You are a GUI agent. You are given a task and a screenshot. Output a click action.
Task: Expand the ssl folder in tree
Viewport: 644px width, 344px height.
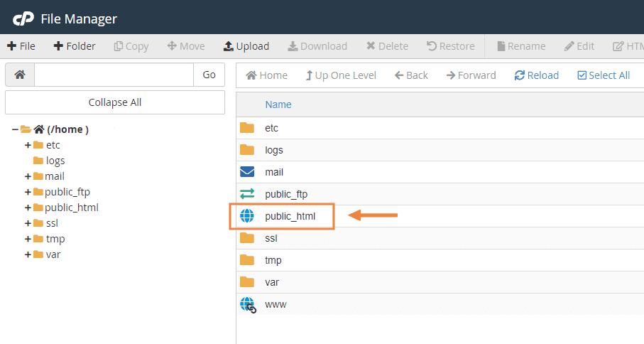[x=28, y=223]
